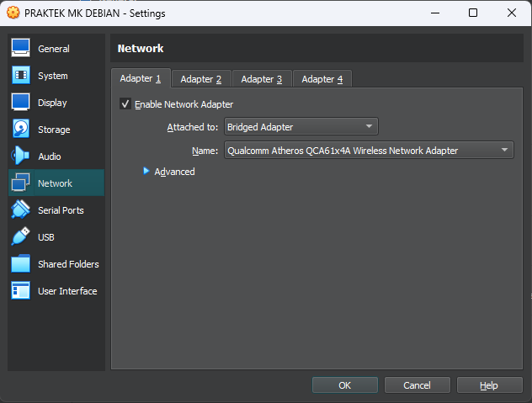Switch to Adapter 1 tab
The width and height of the screenshot is (532, 403).
pyautogui.click(x=141, y=79)
